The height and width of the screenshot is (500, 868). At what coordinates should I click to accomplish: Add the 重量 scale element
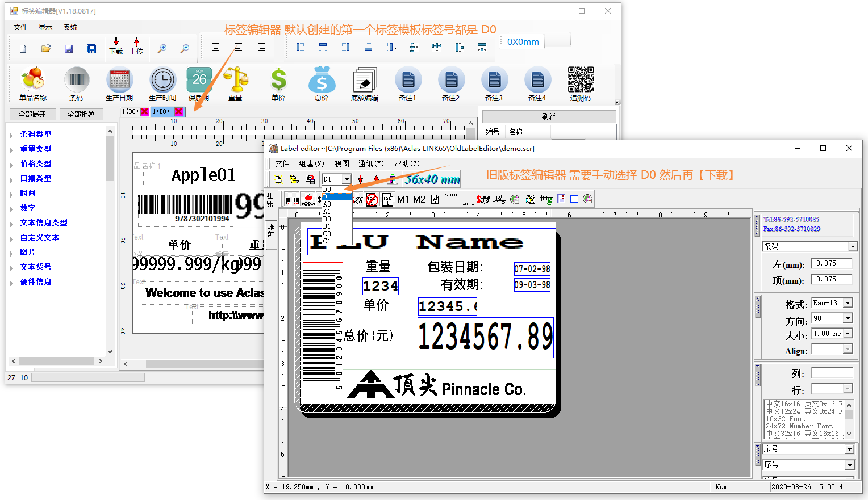pos(235,81)
